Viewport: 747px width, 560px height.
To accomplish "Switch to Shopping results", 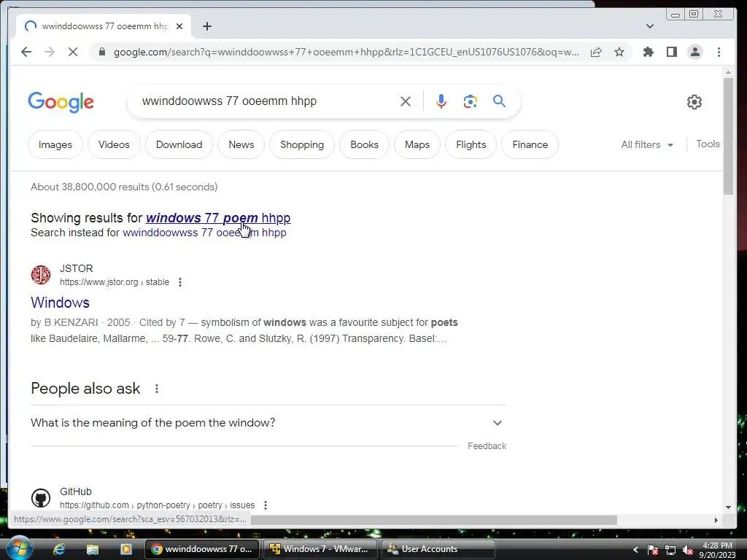I will [302, 145].
